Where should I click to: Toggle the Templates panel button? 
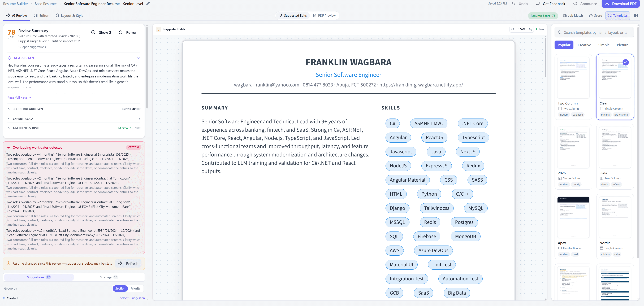[x=618, y=15]
